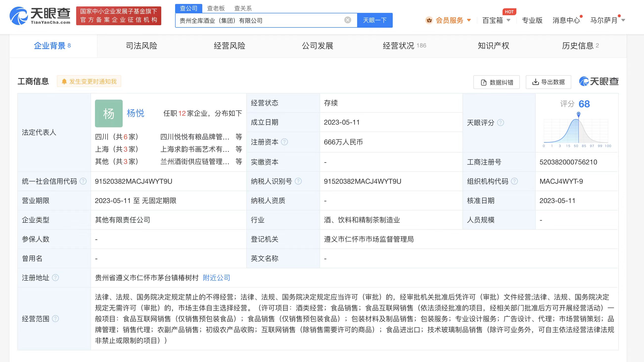The image size is (644, 362).
Task: Open the 消息中心 link
Action: point(566,20)
